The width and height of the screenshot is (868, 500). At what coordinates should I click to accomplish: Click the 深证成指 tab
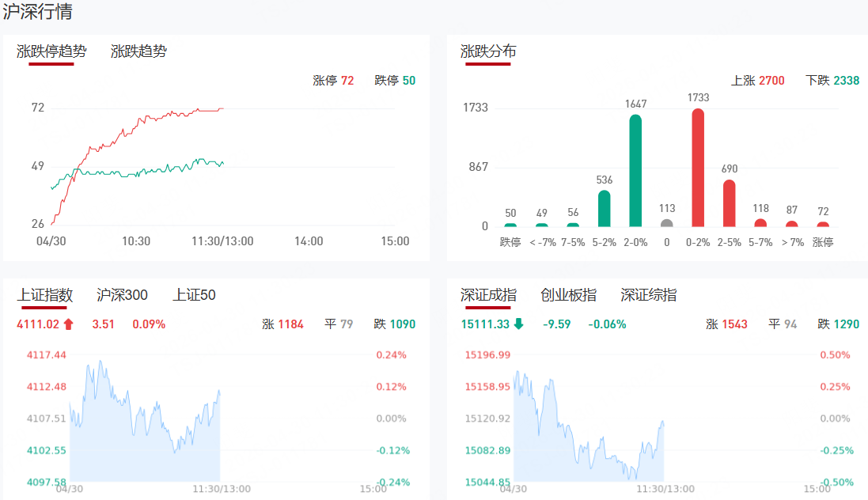pos(488,295)
